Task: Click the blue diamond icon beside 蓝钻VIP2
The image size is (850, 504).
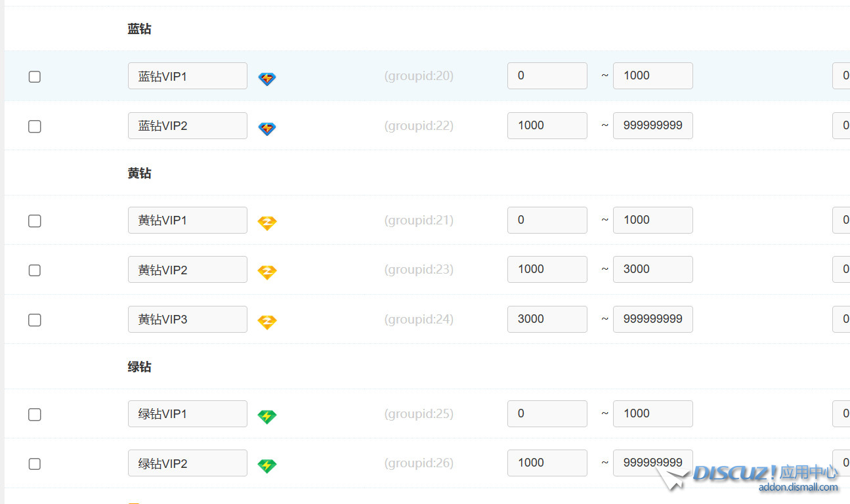Action: [267, 129]
